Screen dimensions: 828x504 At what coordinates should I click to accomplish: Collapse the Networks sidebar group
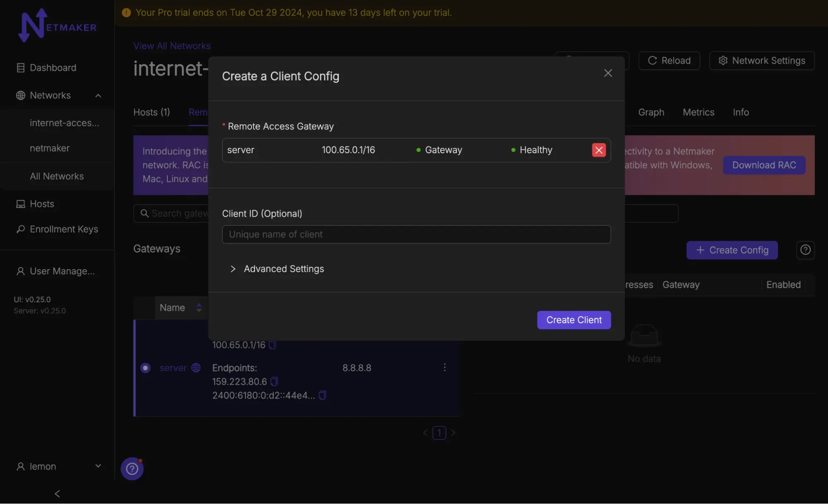98,96
